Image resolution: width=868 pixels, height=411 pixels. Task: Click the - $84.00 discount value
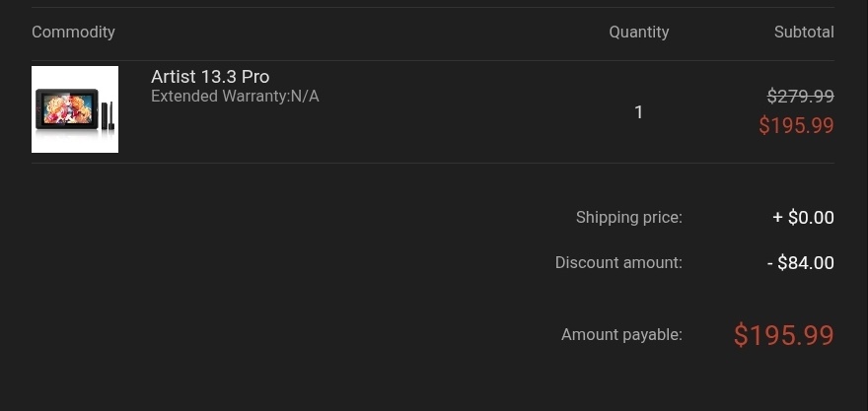[x=801, y=262]
